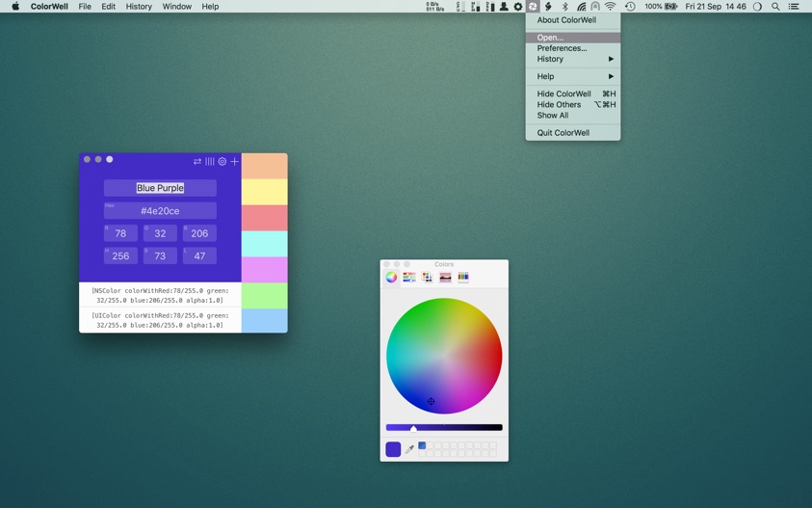812x508 pixels.
Task: Open Wi-Fi status menu
Action: [x=611, y=6]
